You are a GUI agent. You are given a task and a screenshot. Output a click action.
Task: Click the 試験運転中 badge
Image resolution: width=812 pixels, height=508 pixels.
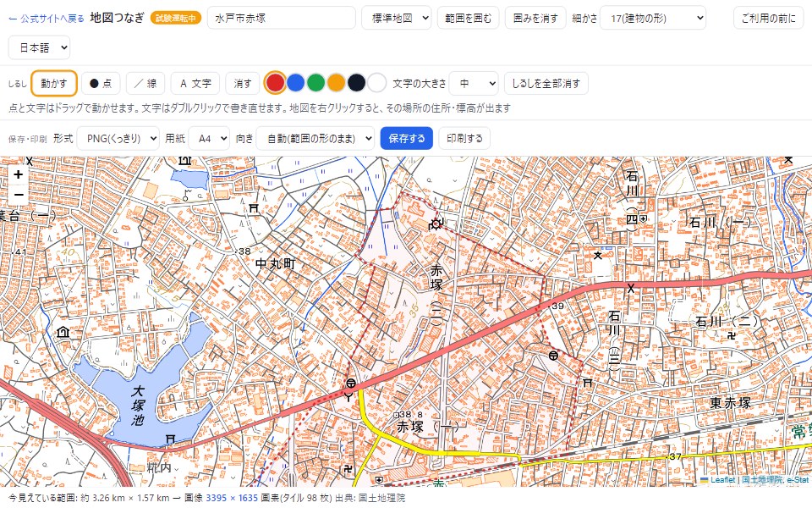(x=176, y=18)
